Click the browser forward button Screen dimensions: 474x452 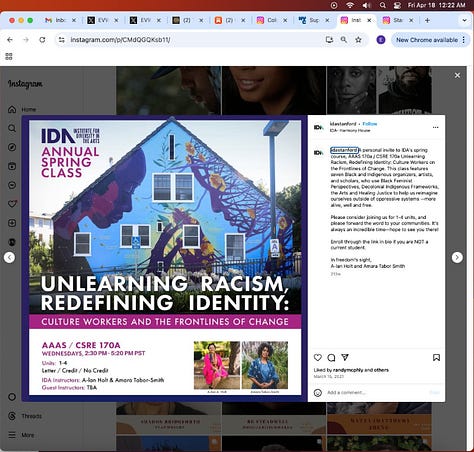pyautogui.click(x=26, y=40)
